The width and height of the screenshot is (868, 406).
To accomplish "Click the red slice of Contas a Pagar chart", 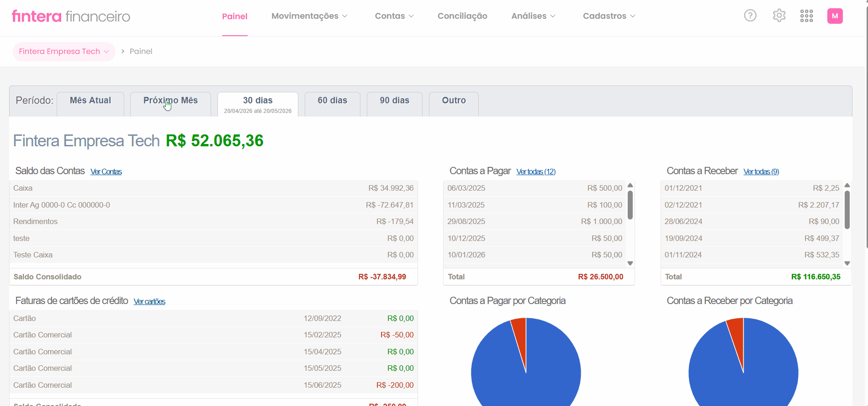I will pyautogui.click(x=520, y=338).
